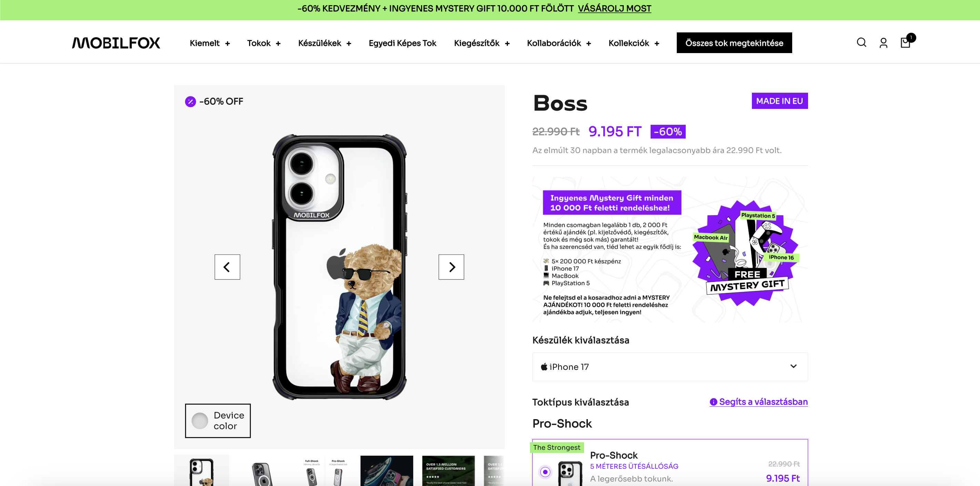Open the shopping cart icon
980x486 pixels.
pyautogui.click(x=906, y=43)
